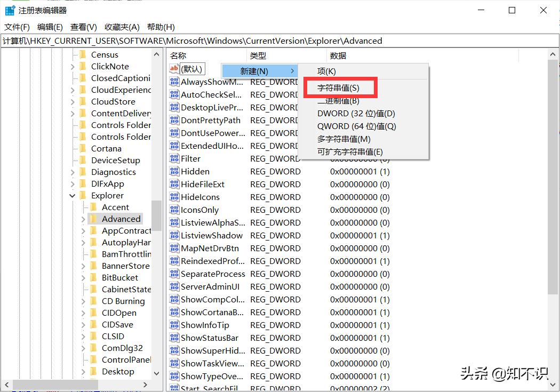
Task: Click the (默认) string value icon
Action: 174,69
